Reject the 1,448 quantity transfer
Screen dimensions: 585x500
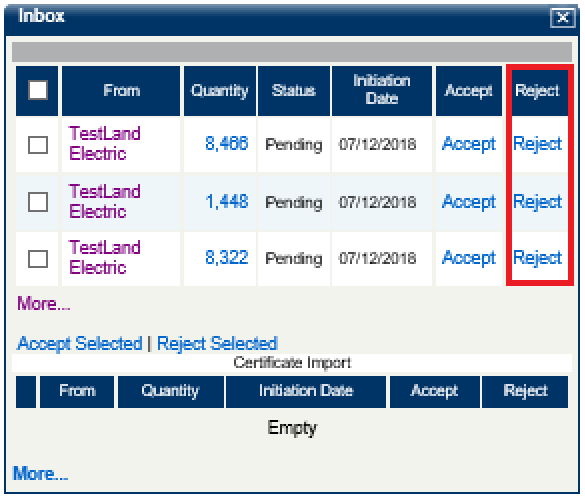pyautogui.click(x=537, y=202)
